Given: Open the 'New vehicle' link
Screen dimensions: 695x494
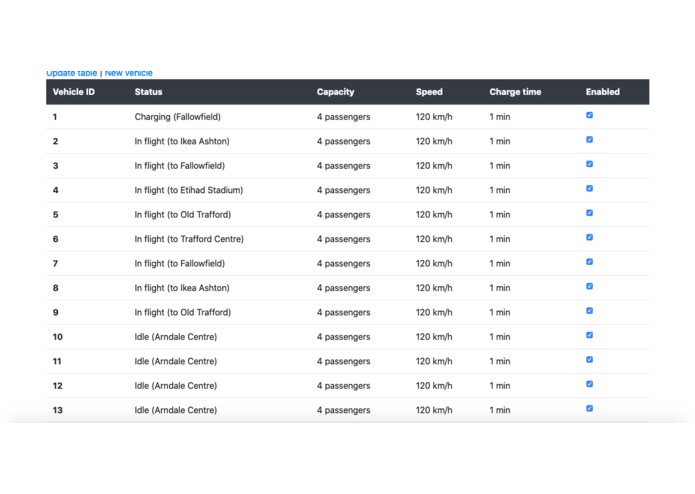Looking at the screenshot, I should [129, 73].
